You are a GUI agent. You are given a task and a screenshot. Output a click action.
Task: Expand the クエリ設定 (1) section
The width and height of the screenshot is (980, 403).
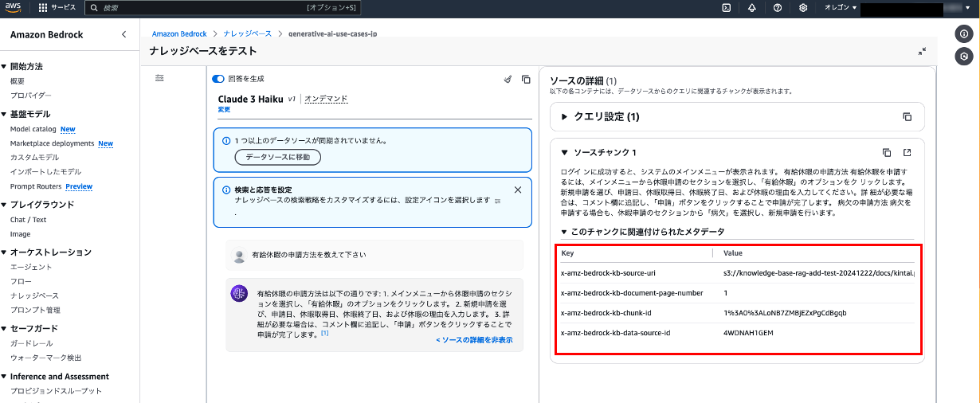click(601, 116)
